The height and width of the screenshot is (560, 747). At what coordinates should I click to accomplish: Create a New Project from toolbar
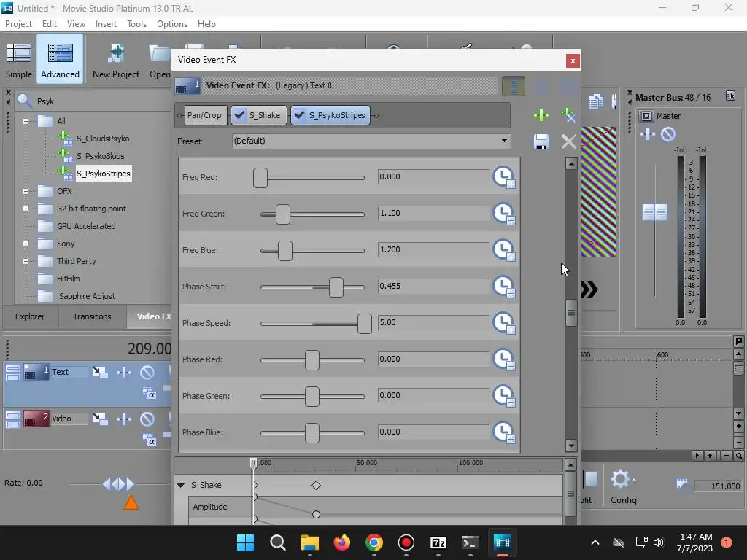116,60
